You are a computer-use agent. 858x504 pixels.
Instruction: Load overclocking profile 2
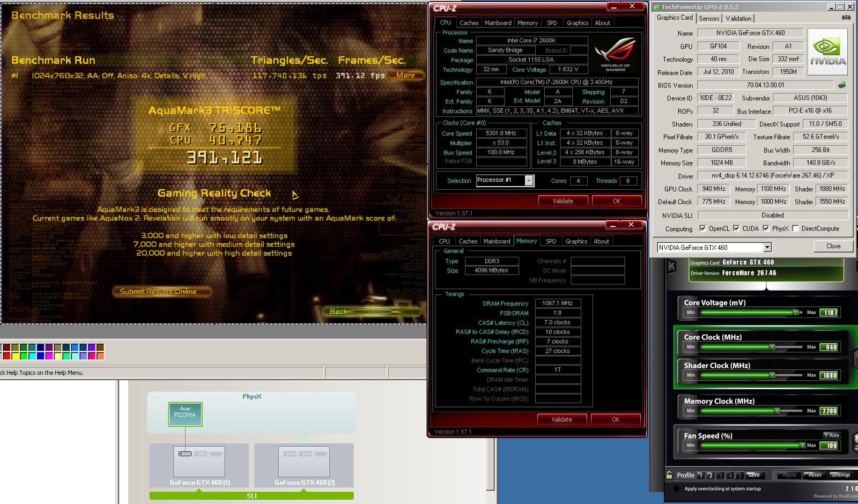[711, 475]
